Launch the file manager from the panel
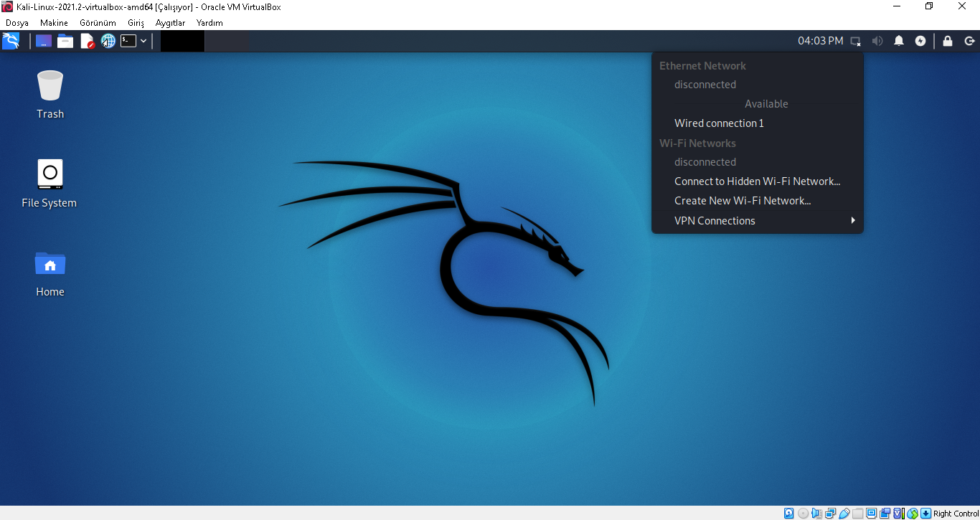Image resolution: width=980 pixels, height=520 pixels. point(65,41)
